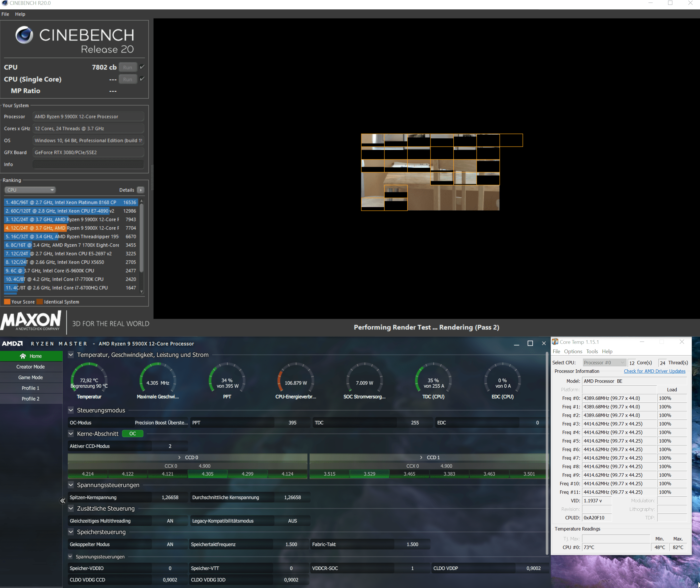The height and width of the screenshot is (588, 700).
Task: Collapse the Kerne-Abschnitt section
Action: tap(71, 434)
